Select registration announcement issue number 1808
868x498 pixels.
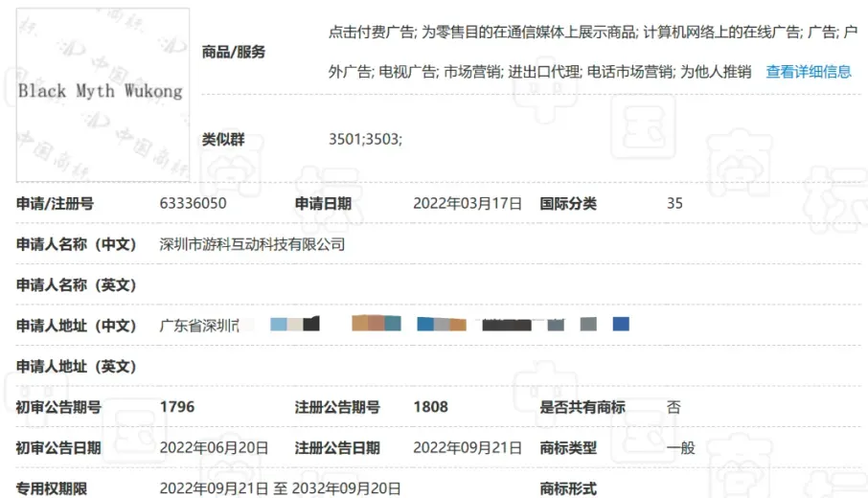pyautogui.click(x=431, y=407)
